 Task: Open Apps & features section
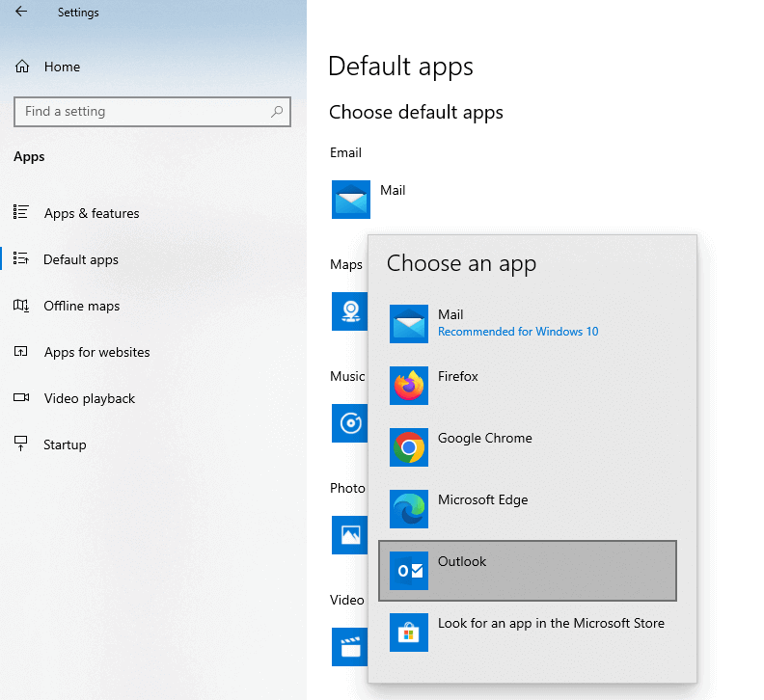[x=91, y=213]
